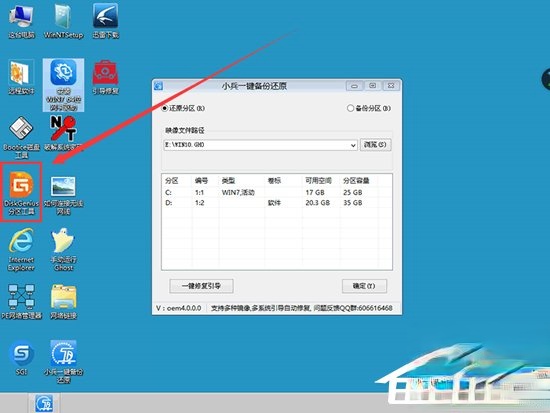Click the 浏览 (S) browse button

(x=375, y=145)
